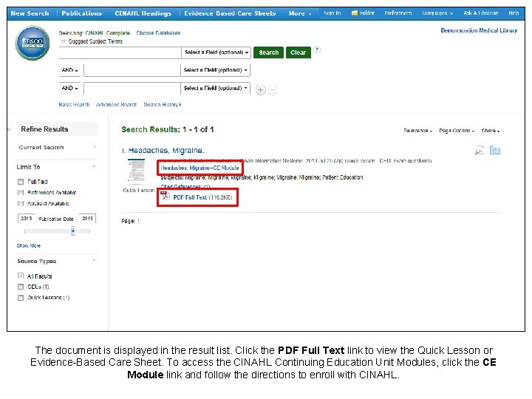The height and width of the screenshot is (399, 532).
Task: Click the Clear button
Action: pos(299,52)
